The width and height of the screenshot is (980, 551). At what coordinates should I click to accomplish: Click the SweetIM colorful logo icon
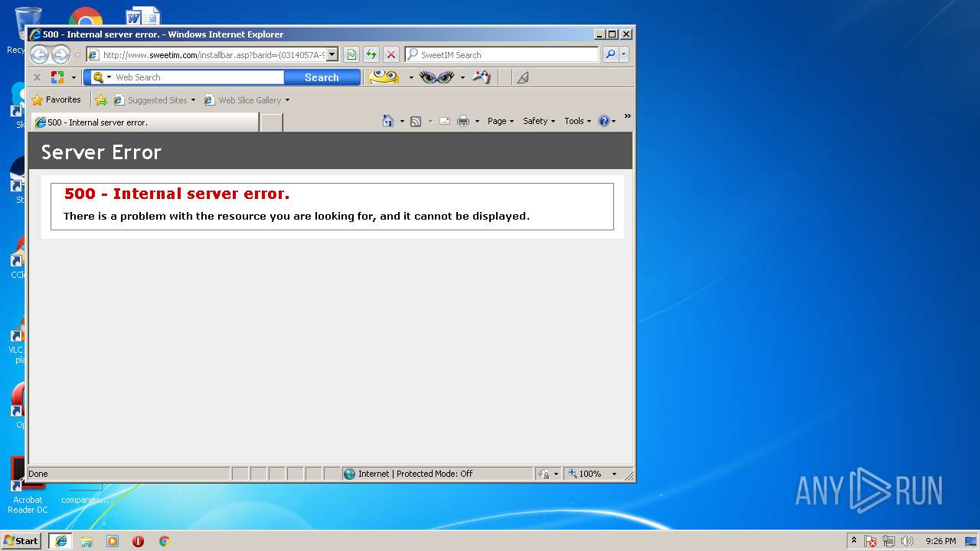(x=57, y=77)
